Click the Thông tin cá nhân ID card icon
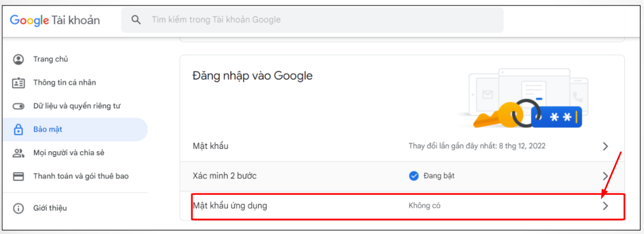This screenshot has height=234, width=644. (19, 83)
